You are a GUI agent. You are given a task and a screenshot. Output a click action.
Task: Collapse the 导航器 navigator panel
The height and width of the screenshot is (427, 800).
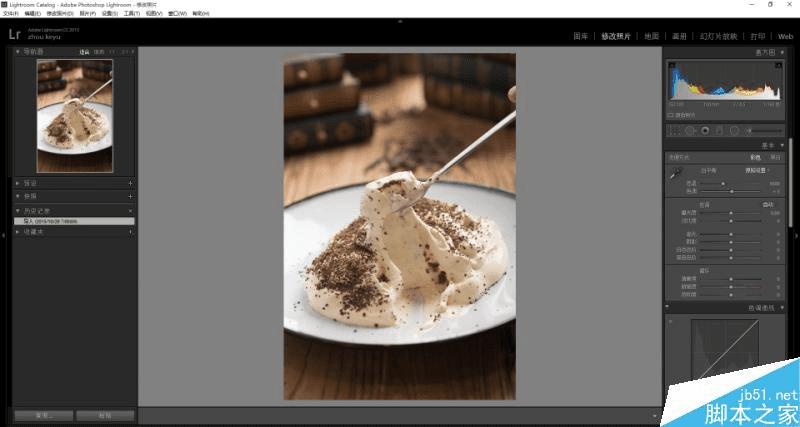[x=17, y=52]
